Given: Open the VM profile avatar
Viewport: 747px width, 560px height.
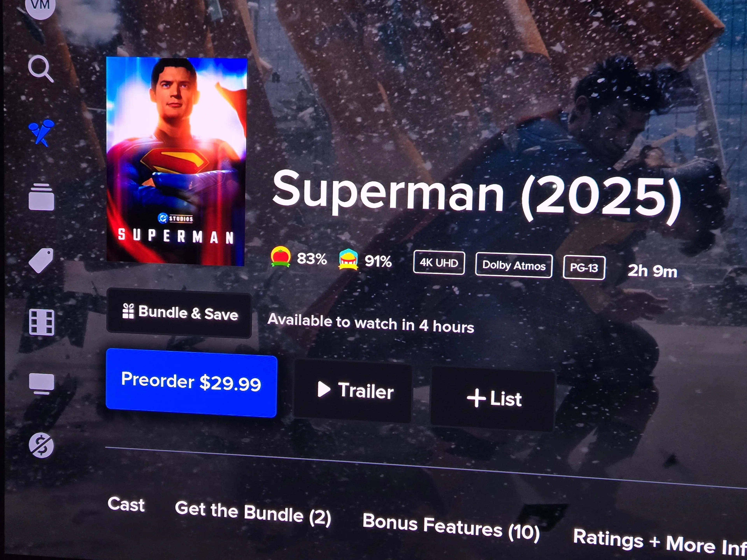Looking at the screenshot, I should tap(40, 6).
